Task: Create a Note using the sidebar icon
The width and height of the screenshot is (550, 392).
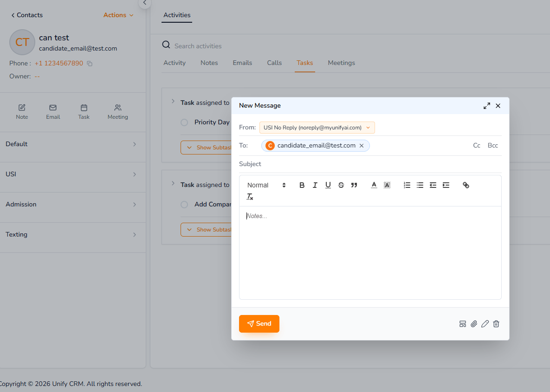Action: tap(22, 111)
